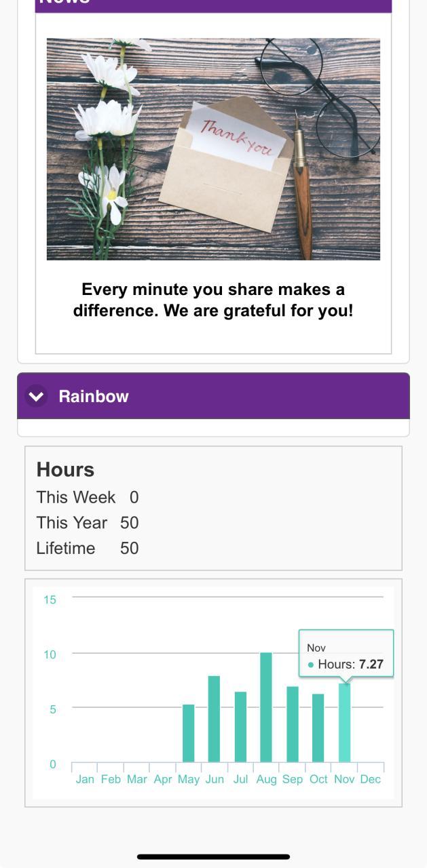Screen dimensions: 427x868
Task: Select the June bar in hours chart
Action: click(214, 719)
